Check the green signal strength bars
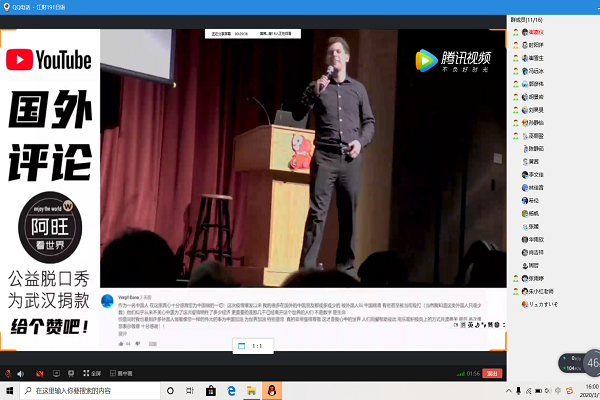600x400 pixels. [x=461, y=374]
